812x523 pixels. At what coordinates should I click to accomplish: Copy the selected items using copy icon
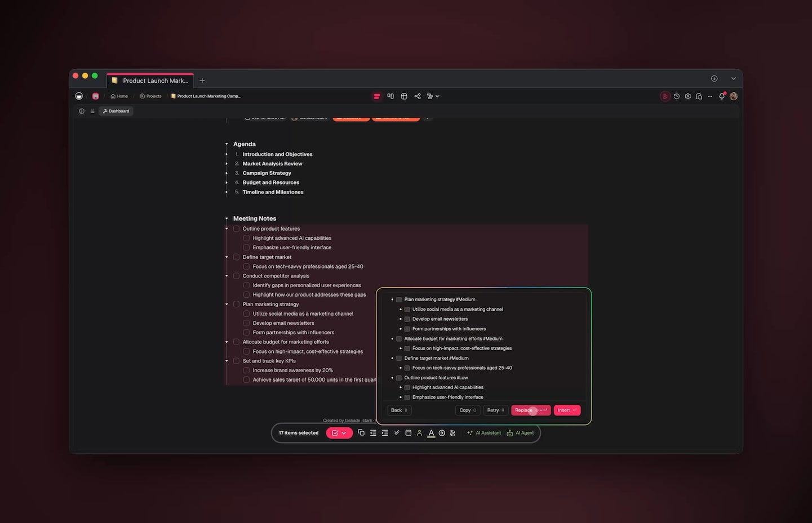pos(361,433)
